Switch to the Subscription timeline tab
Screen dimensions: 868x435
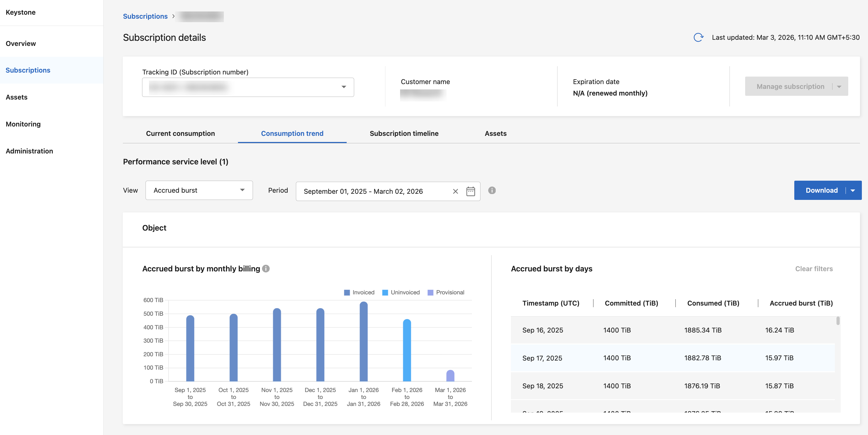click(x=404, y=133)
